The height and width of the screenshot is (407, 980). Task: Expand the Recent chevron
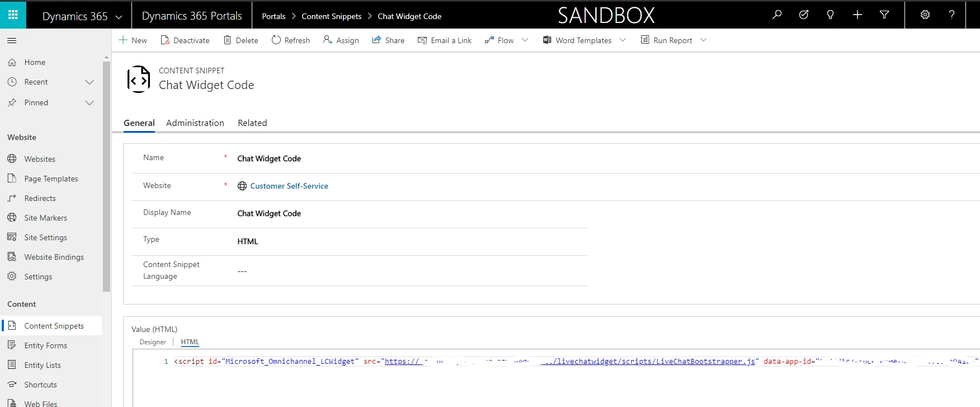(x=89, y=82)
